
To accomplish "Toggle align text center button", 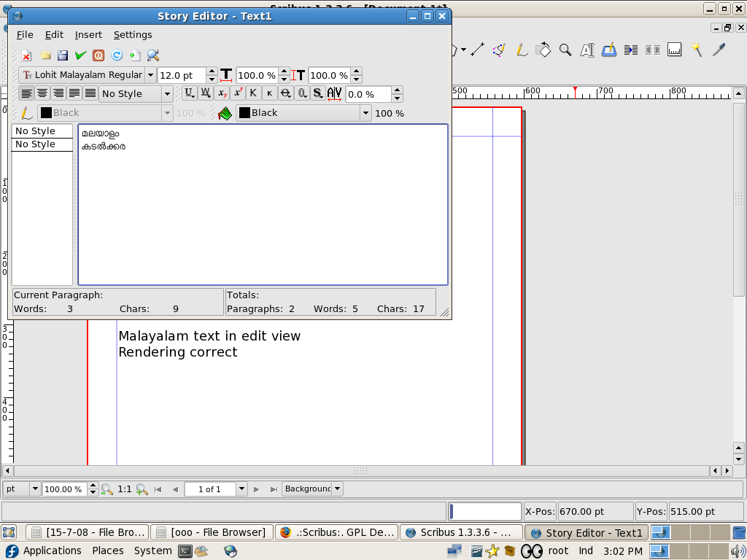I will 42,93.
